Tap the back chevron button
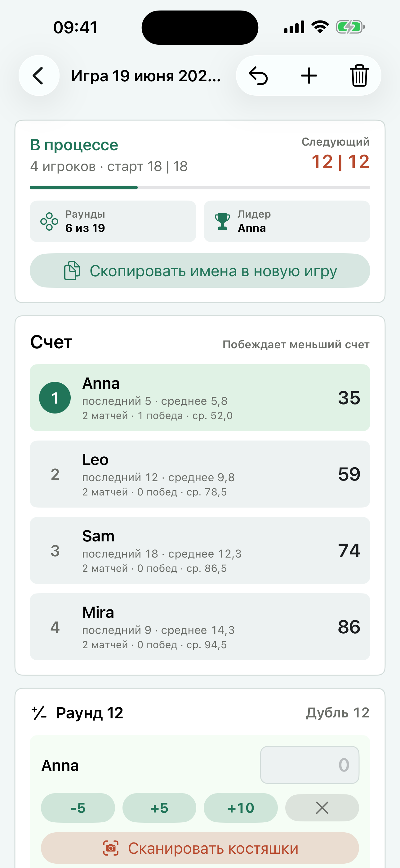 pyautogui.click(x=39, y=75)
